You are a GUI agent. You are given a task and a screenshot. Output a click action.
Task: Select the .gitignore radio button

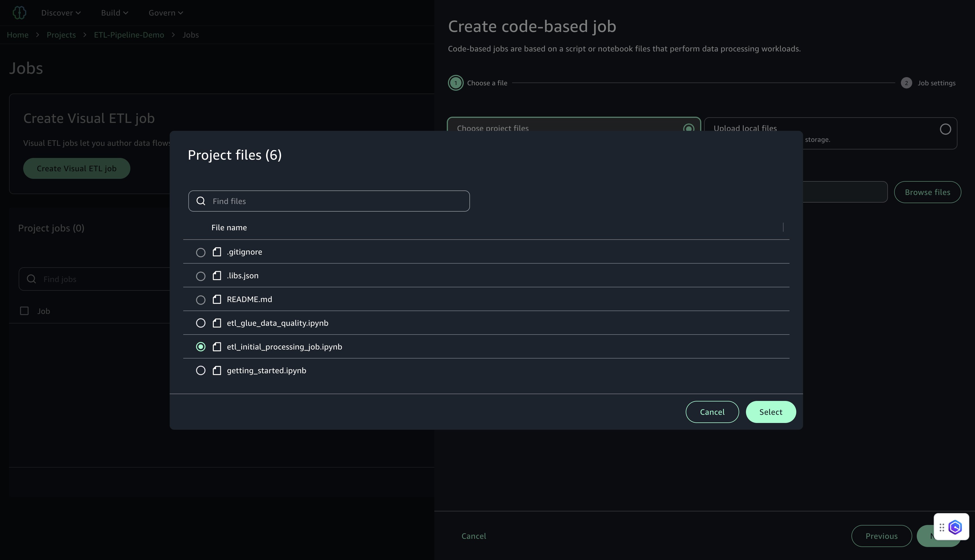[x=200, y=252]
